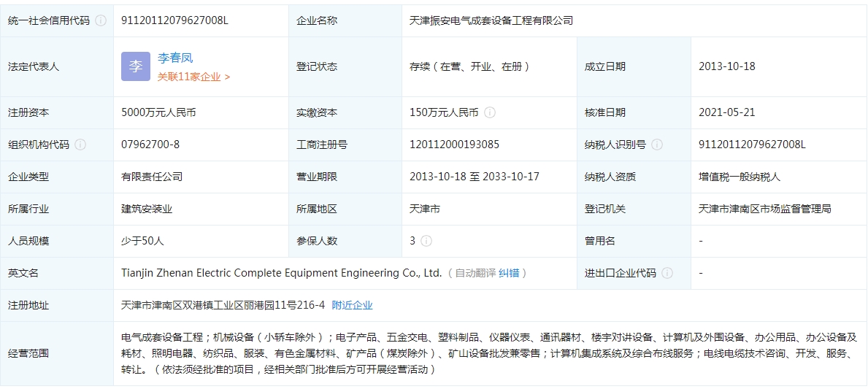The image size is (868, 389).
Task: Click the registered address 天津市津南区双港镇 text
Action: coord(223,305)
